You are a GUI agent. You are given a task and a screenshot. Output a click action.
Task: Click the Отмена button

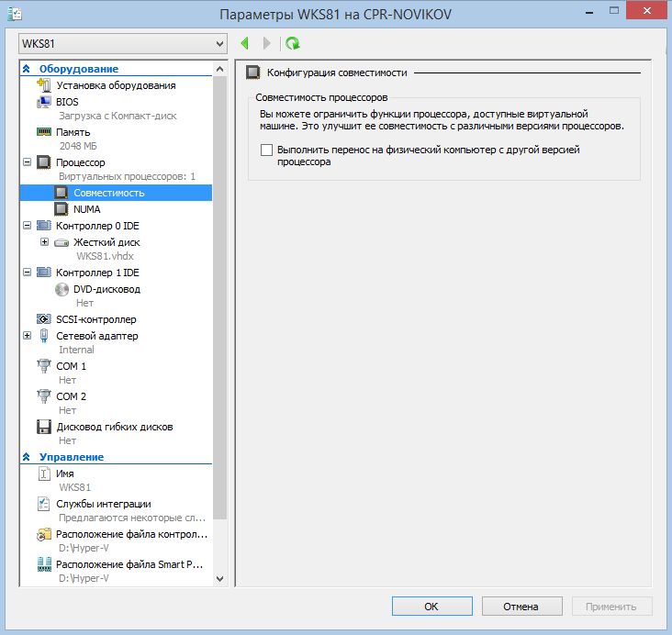pyautogui.click(x=521, y=607)
